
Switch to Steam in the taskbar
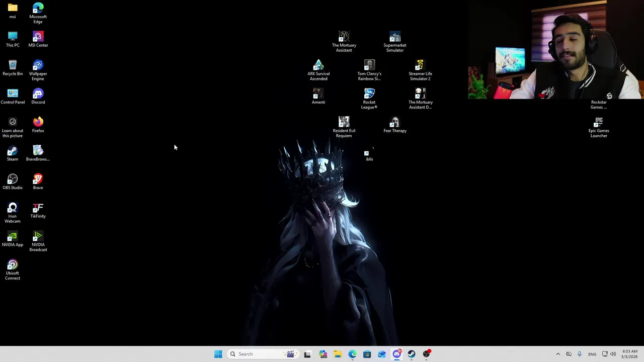point(412,354)
